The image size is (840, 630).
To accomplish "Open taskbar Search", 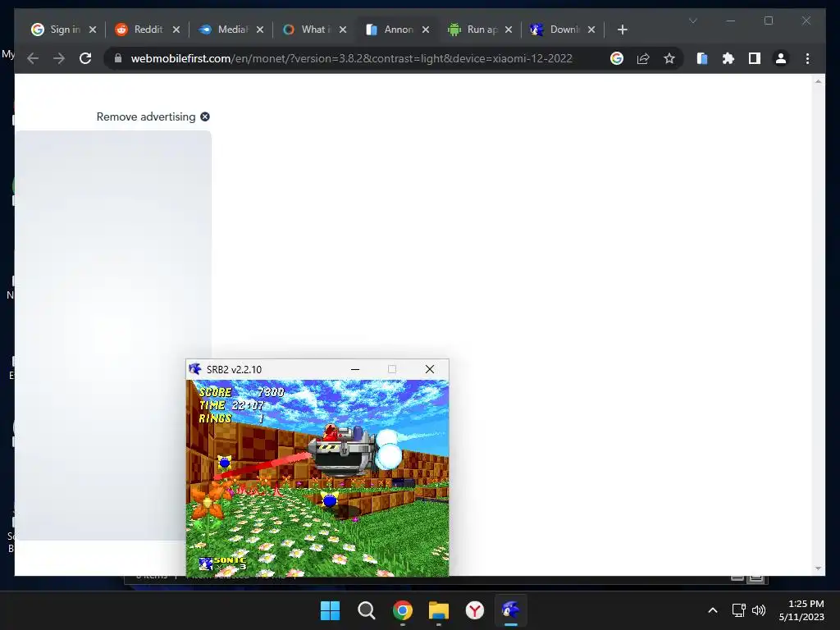I will point(367,610).
